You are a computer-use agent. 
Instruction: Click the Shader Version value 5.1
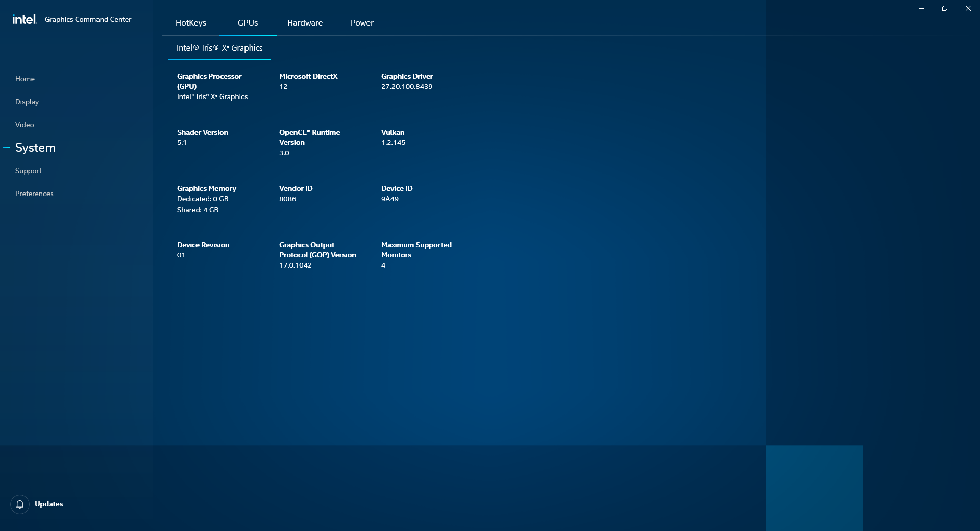[182, 142]
